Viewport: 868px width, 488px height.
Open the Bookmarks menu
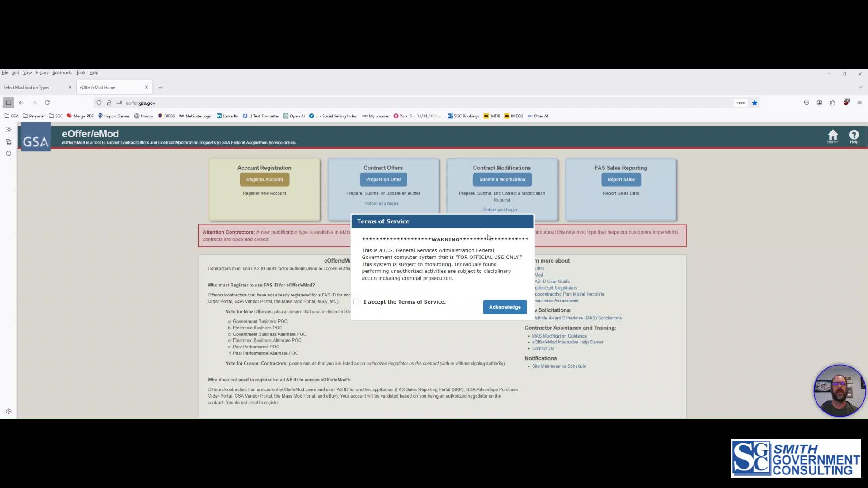click(x=62, y=72)
